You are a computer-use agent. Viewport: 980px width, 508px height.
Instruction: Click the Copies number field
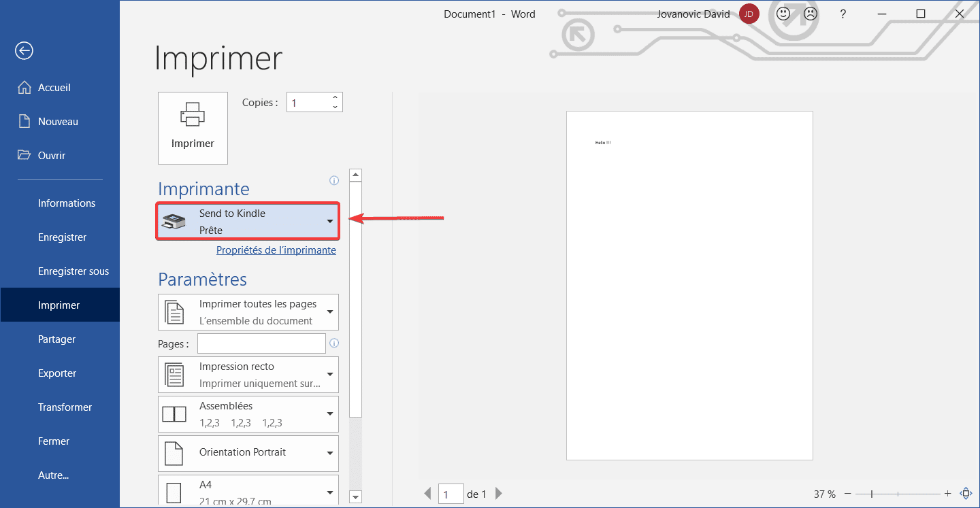coord(308,103)
